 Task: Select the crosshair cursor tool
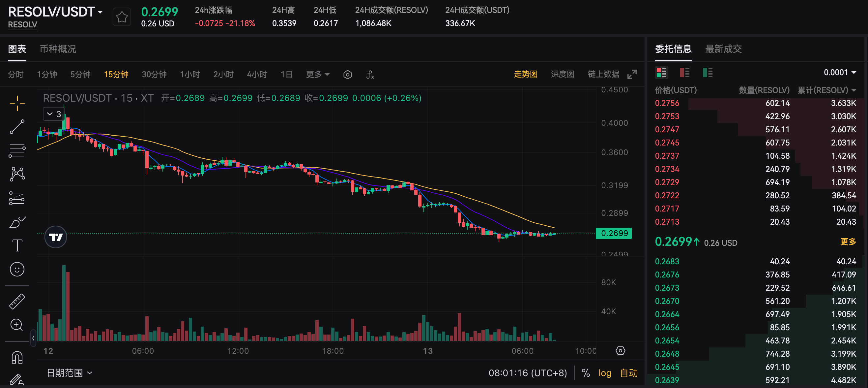(x=17, y=103)
